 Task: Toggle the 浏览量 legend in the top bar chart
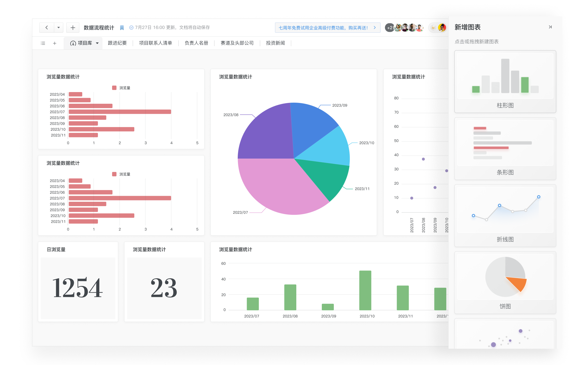(x=121, y=88)
